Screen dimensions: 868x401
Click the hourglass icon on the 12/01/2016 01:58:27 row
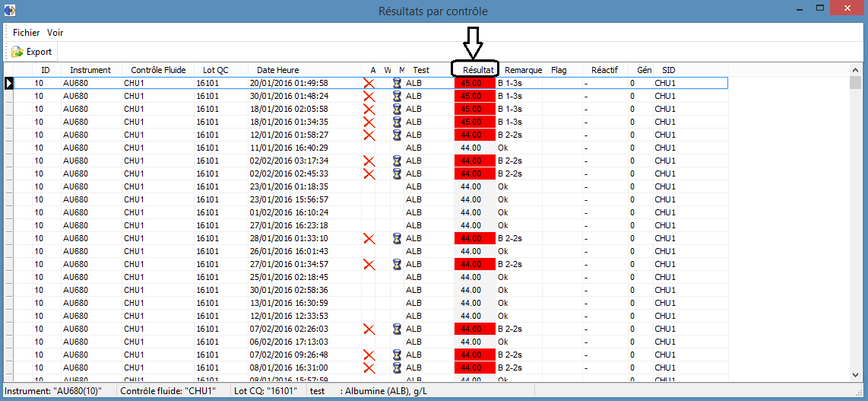(397, 135)
